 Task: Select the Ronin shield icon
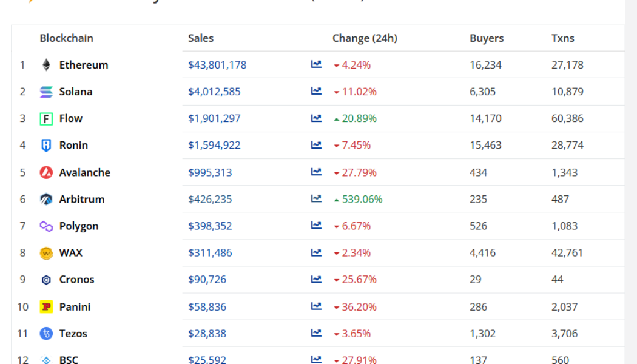(x=46, y=145)
